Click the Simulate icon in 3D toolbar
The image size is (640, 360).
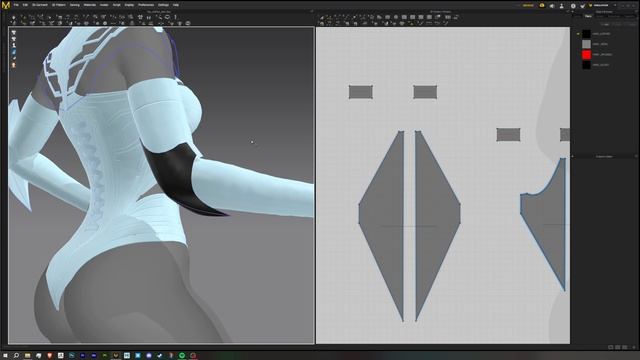[13, 17]
